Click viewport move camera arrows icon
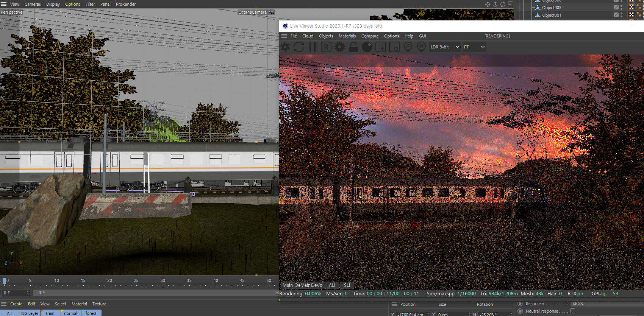The width and height of the screenshot is (644, 316). [488, 4]
